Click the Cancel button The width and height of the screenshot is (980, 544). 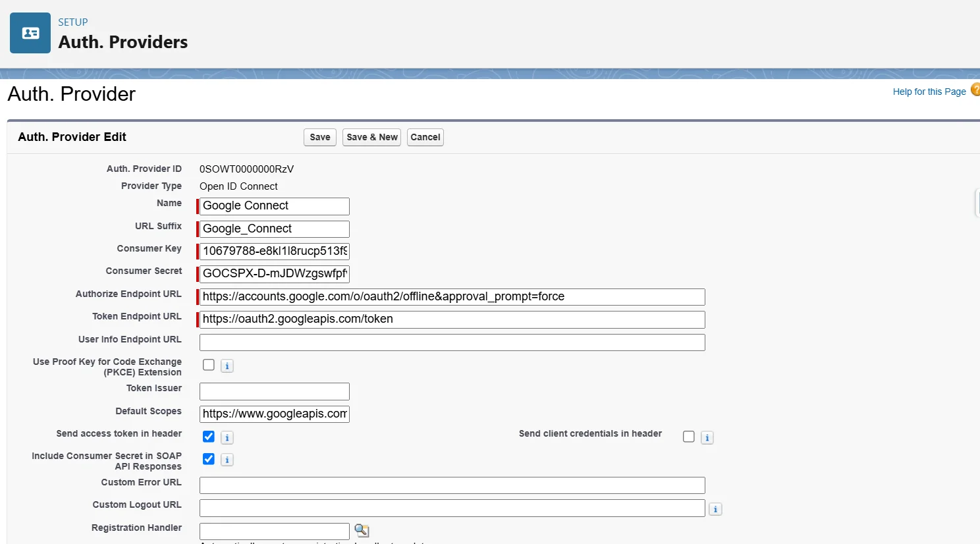(x=425, y=137)
